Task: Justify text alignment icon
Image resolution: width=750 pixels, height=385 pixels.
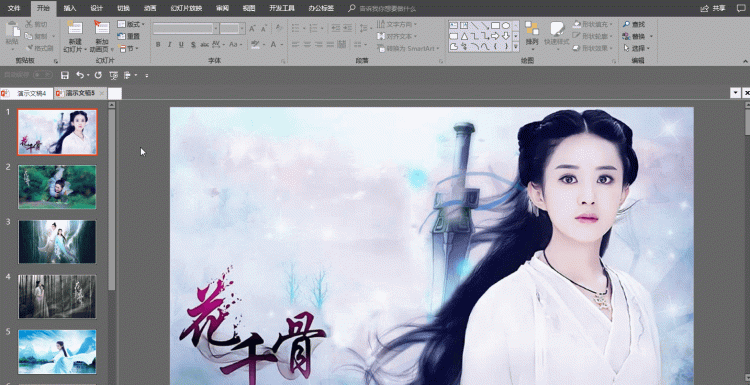Action: pyautogui.click(x=330, y=44)
